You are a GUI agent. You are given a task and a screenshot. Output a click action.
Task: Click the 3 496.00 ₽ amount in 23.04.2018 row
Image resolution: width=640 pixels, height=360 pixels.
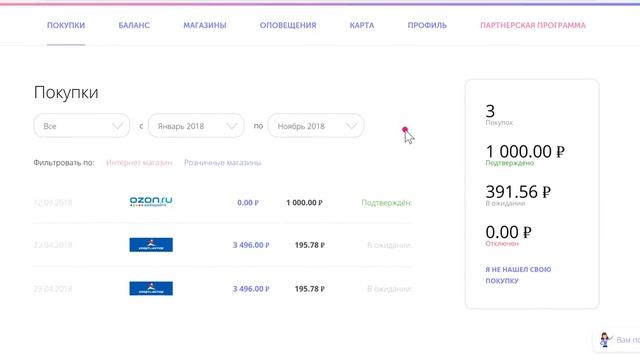(x=251, y=289)
